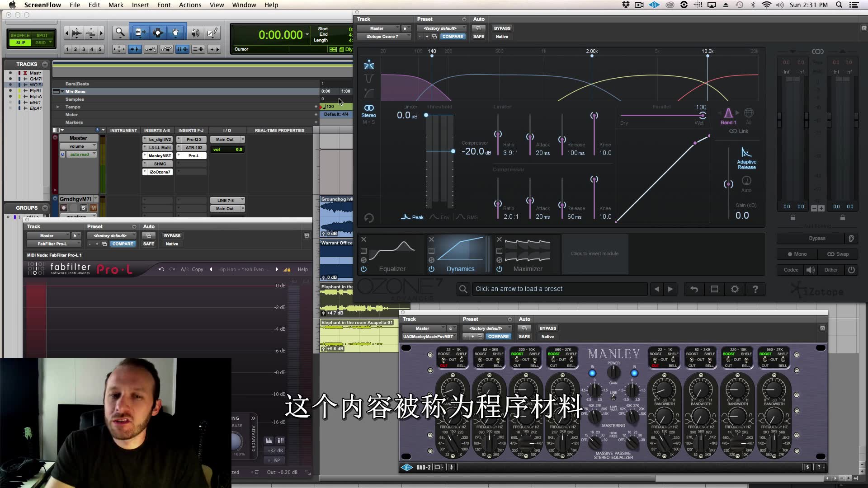Image resolution: width=868 pixels, height=488 pixels.
Task: Click to insert module slot
Action: (594, 254)
